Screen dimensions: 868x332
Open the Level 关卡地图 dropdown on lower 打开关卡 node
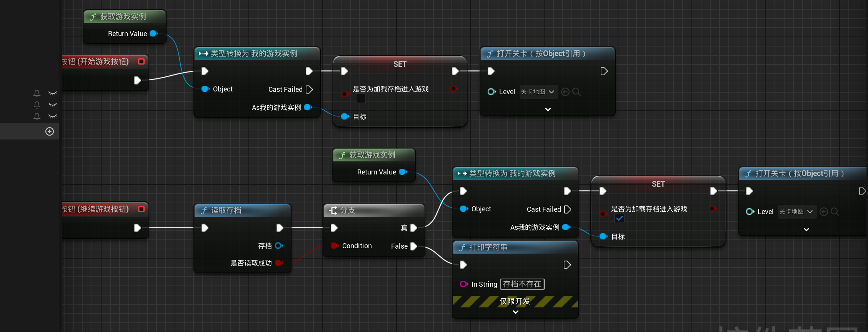click(796, 212)
